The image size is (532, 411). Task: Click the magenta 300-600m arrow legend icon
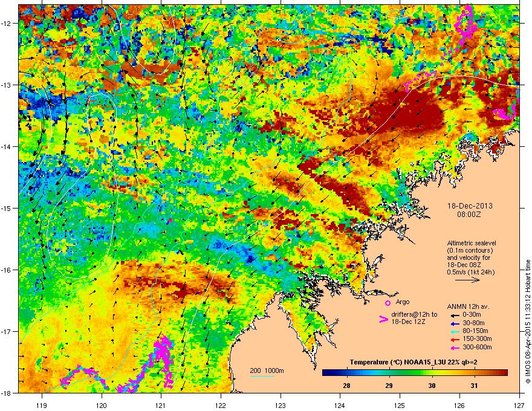[454, 348]
